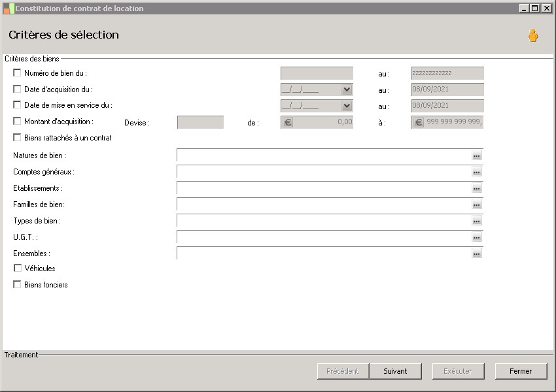Click the euro icon in the 'de' amount field
This screenshot has height=392, width=556.
(288, 123)
